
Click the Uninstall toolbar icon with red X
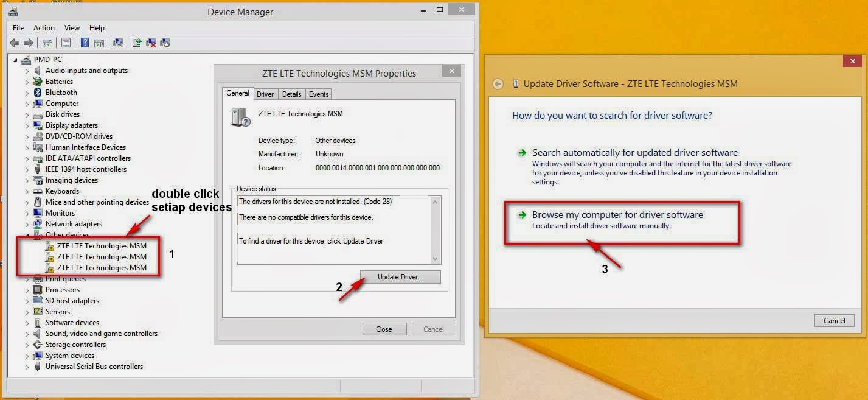[x=151, y=43]
